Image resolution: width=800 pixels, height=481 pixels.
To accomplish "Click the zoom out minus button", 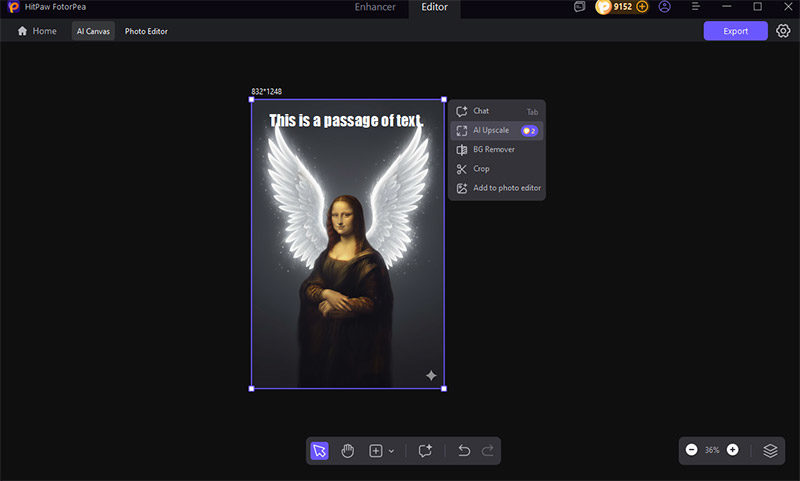I will point(691,450).
